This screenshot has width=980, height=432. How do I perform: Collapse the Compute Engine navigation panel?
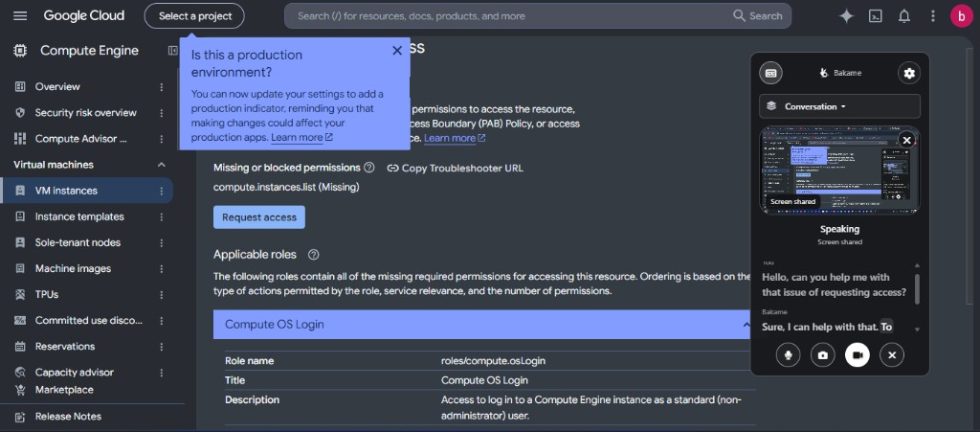[x=173, y=51]
